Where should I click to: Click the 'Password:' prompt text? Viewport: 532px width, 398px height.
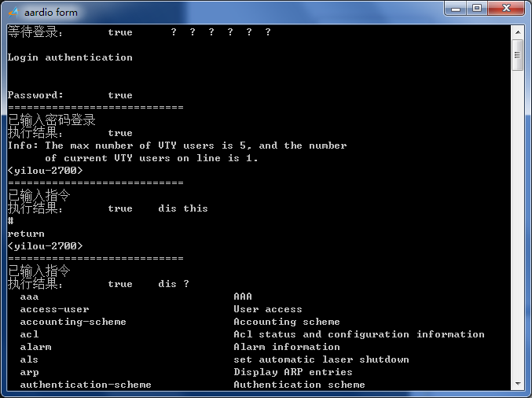tap(35, 95)
